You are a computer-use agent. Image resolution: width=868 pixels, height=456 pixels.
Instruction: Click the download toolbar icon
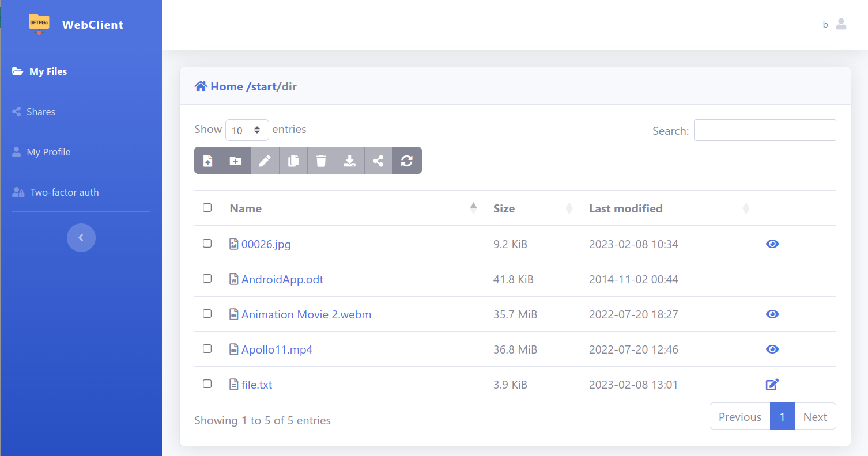click(350, 161)
